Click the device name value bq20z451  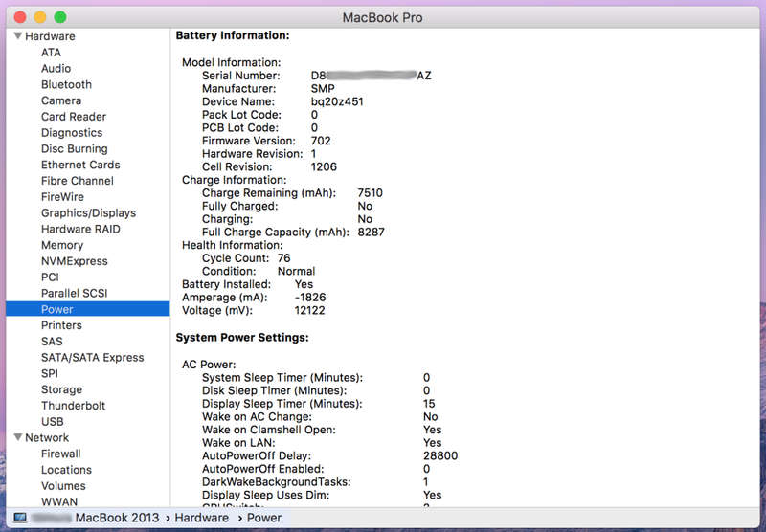[337, 101]
